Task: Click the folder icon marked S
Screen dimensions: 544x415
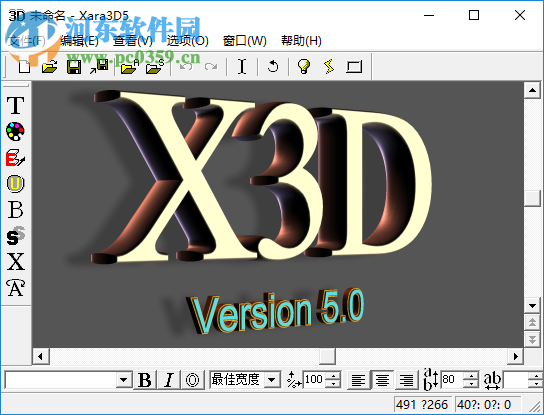Action: click(x=155, y=66)
